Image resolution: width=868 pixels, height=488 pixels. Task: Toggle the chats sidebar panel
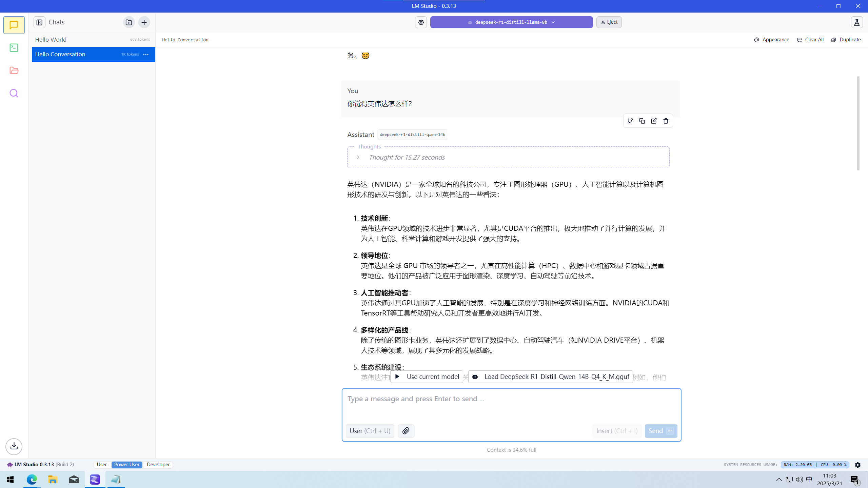coord(39,22)
